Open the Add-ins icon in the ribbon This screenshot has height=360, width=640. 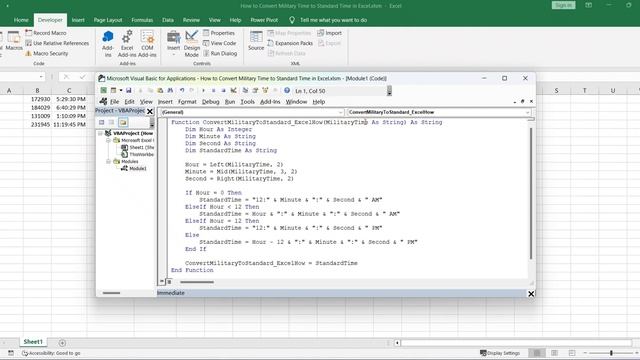(x=108, y=43)
